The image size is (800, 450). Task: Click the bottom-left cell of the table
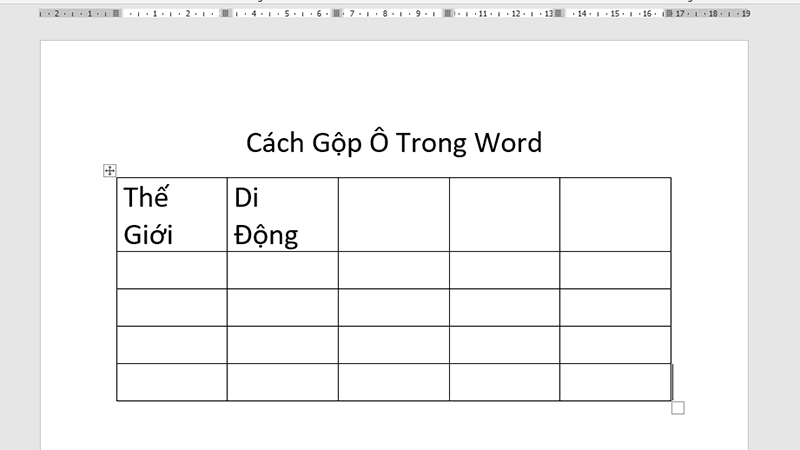click(x=172, y=382)
